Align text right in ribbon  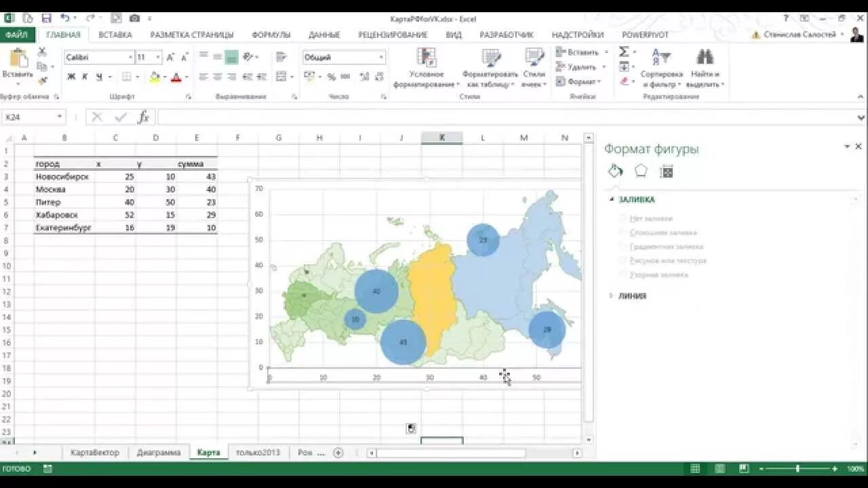pos(231,77)
